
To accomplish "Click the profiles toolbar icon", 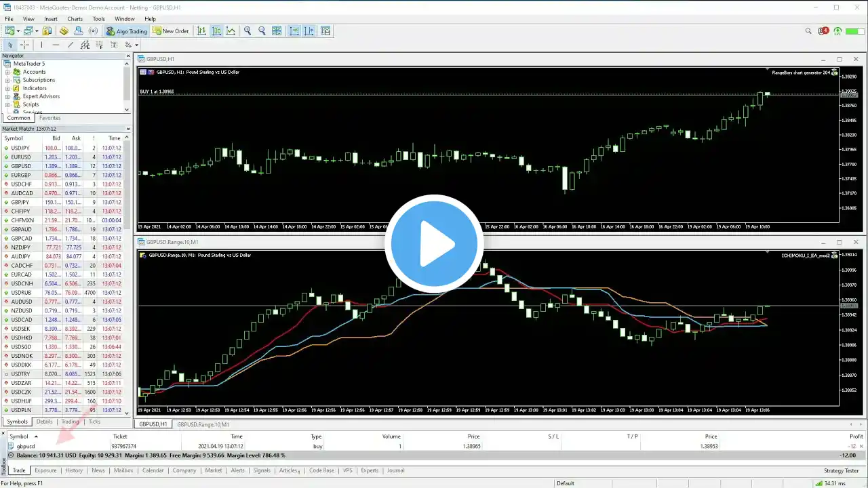I will 28,31.
